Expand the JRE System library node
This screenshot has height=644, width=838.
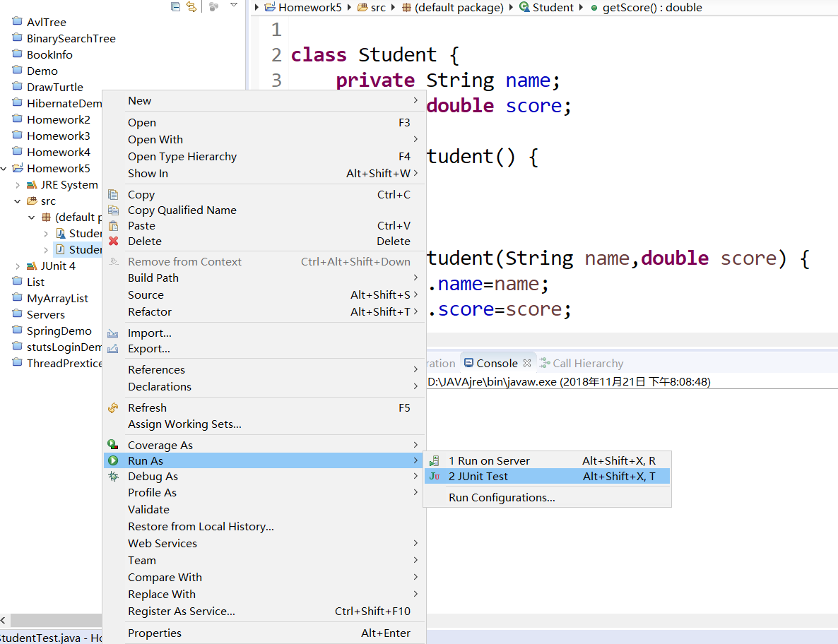pos(18,185)
